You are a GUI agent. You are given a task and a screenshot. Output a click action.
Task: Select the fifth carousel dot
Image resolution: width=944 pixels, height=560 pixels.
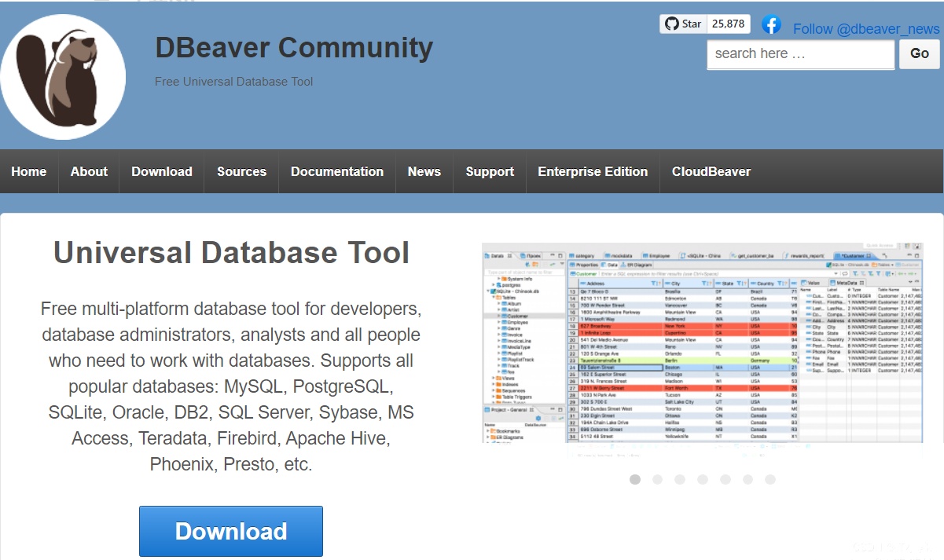pyautogui.click(x=725, y=479)
